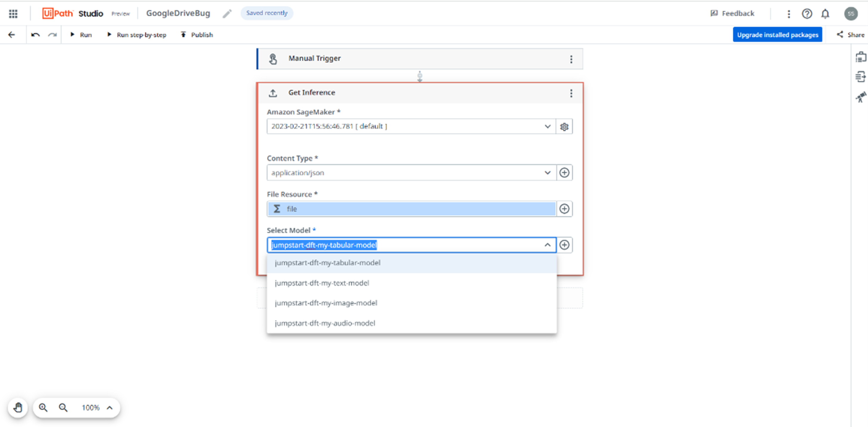
Task: Open the header more options menu
Action: [x=788, y=13]
